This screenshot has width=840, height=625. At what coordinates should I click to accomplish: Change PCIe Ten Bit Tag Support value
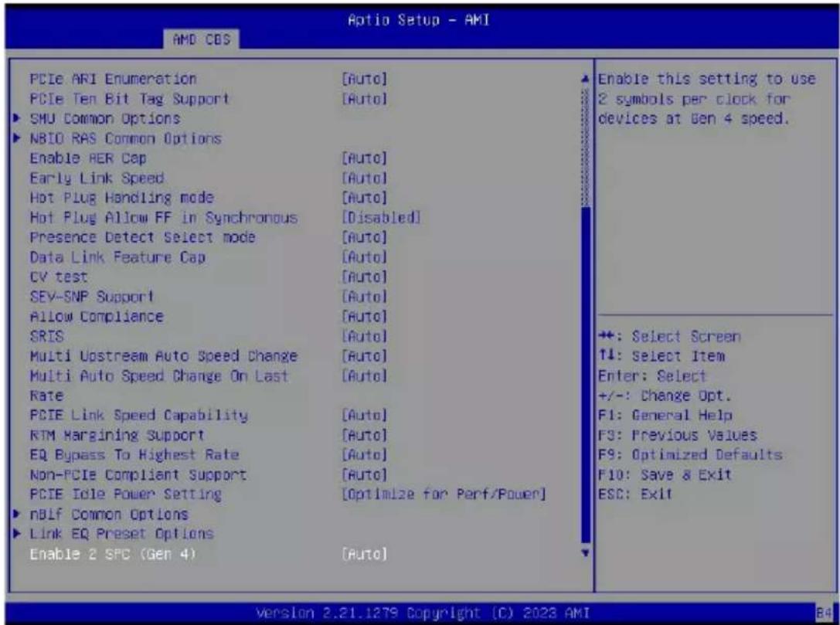pyautogui.click(x=364, y=99)
